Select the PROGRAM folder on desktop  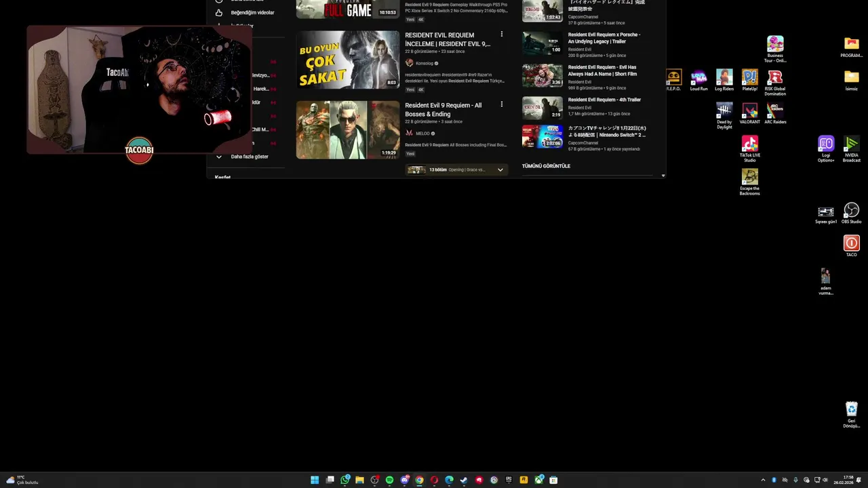click(852, 47)
